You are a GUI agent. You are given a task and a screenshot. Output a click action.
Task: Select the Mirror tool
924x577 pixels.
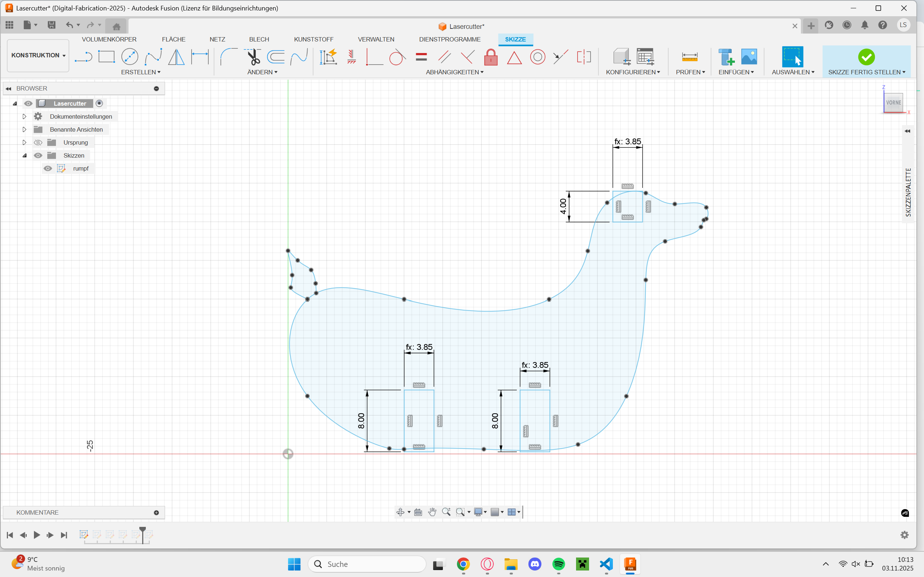pyautogui.click(x=176, y=57)
